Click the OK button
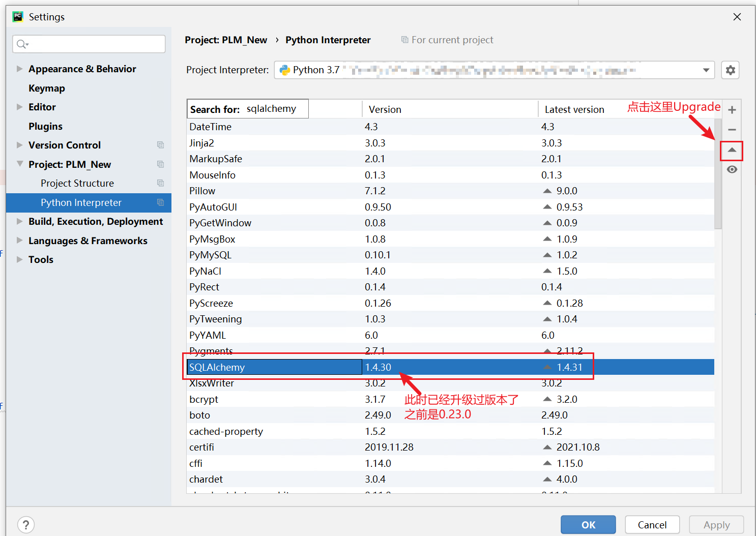Viewport: 756px width, 536px height. tap(588, 525)
